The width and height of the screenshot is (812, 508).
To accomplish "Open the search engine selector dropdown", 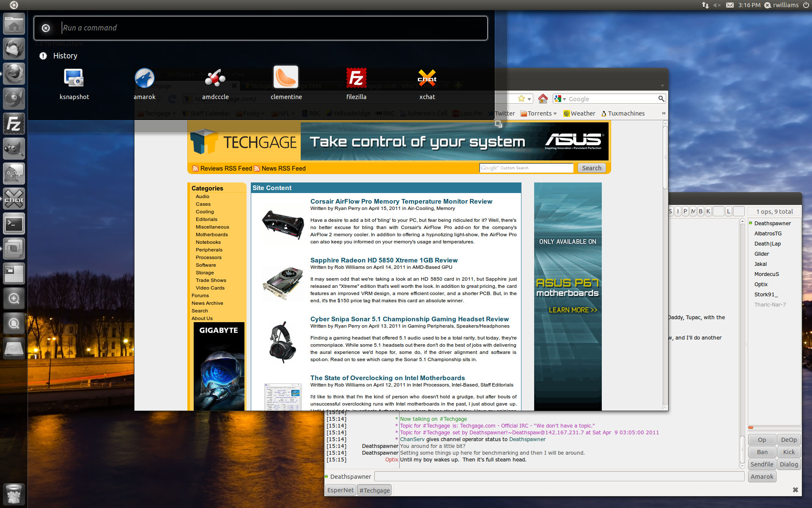I will pyautogui.click(x=560, y=99).
